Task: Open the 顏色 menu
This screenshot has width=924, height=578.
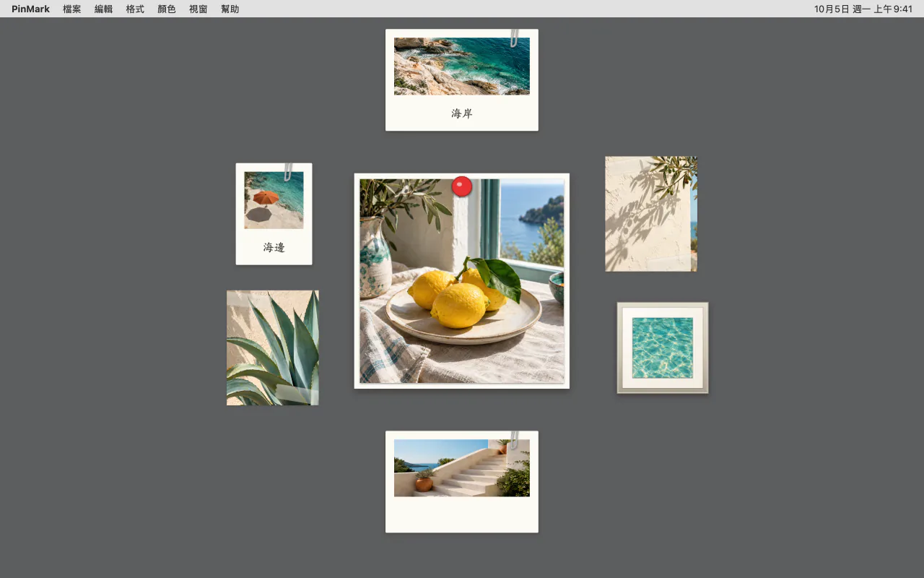Action: (167, 9)
